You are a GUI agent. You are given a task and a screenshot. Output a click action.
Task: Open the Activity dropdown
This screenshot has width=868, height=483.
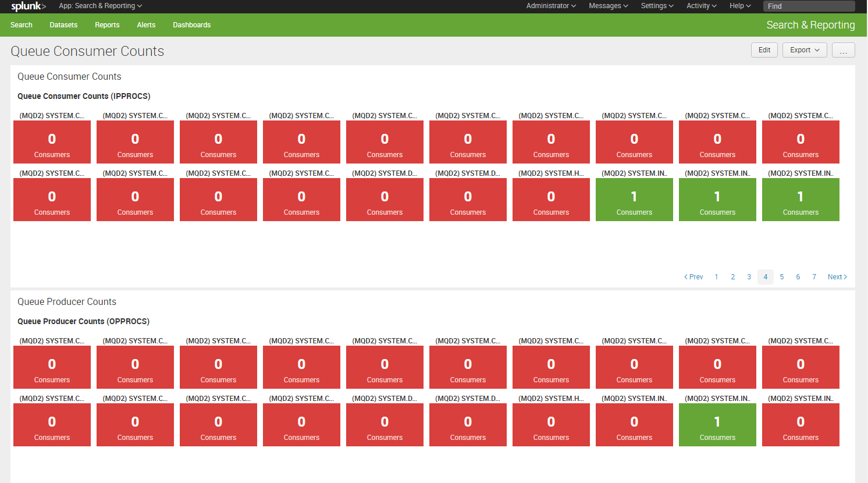click(701, 6)
